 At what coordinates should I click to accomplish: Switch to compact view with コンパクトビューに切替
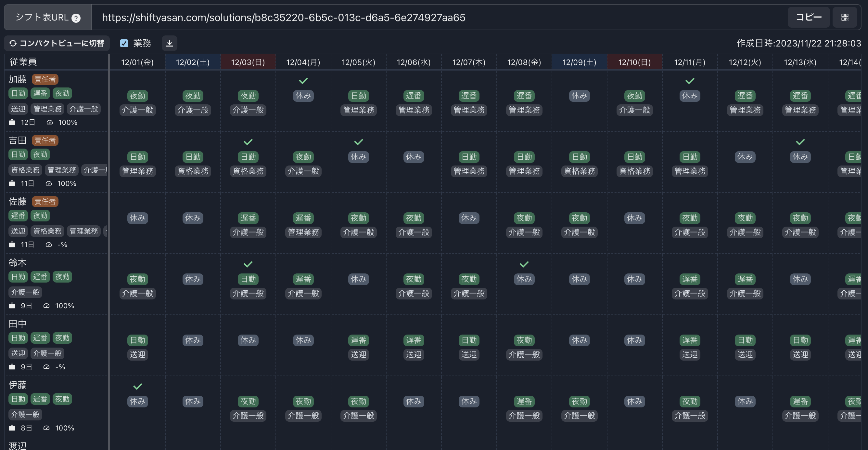click(57, 43)
